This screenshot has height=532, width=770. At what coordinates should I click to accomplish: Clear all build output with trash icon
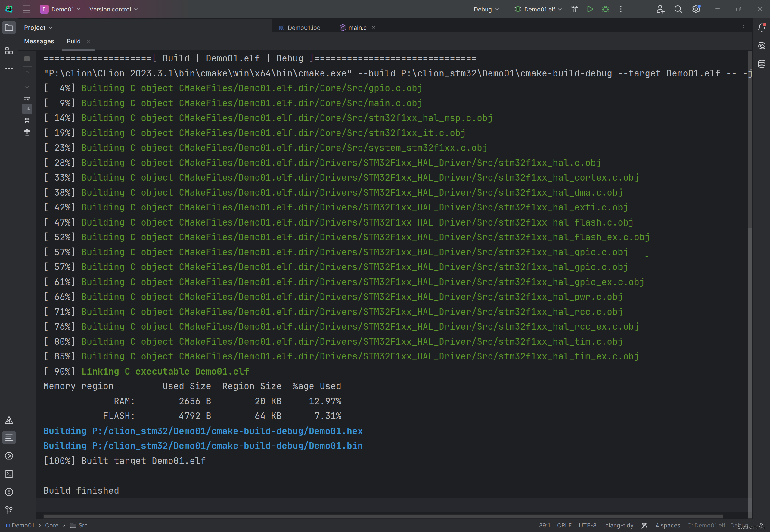pos(27,133)
